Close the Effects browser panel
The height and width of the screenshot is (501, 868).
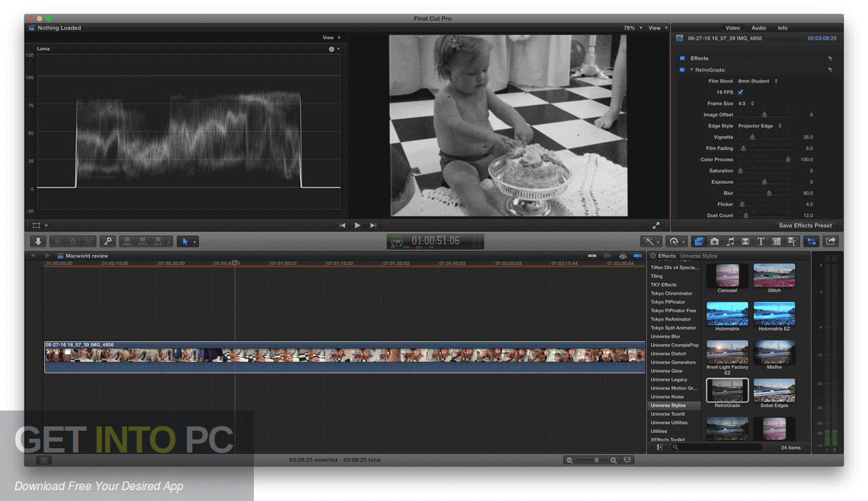click(x=652, y=256)
